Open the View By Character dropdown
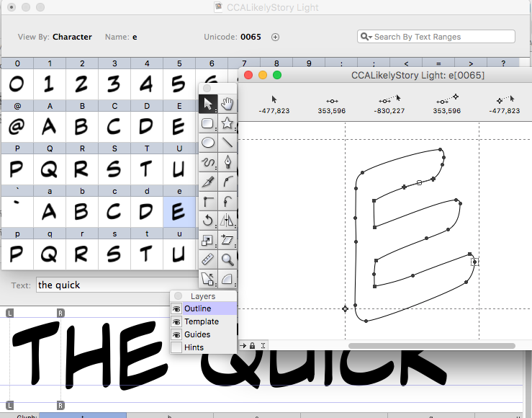Image resolution: width=532 pixels, height=418 pixels. pos(72,37)
